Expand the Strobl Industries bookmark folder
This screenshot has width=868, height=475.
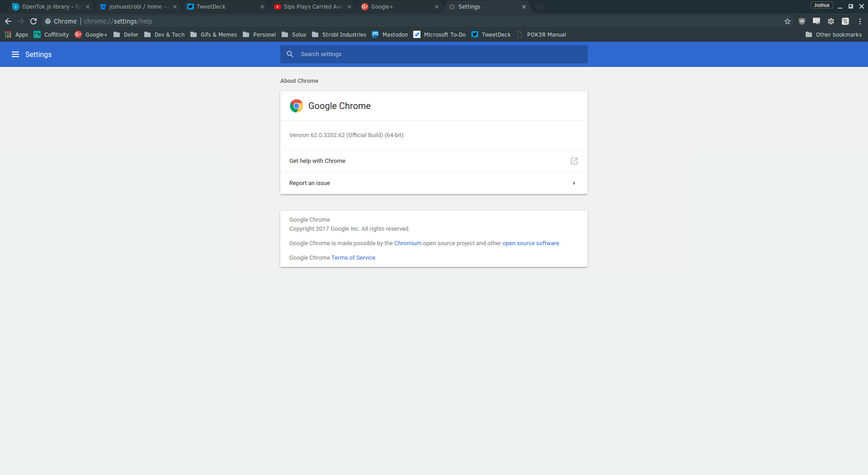tap(339, 35)
